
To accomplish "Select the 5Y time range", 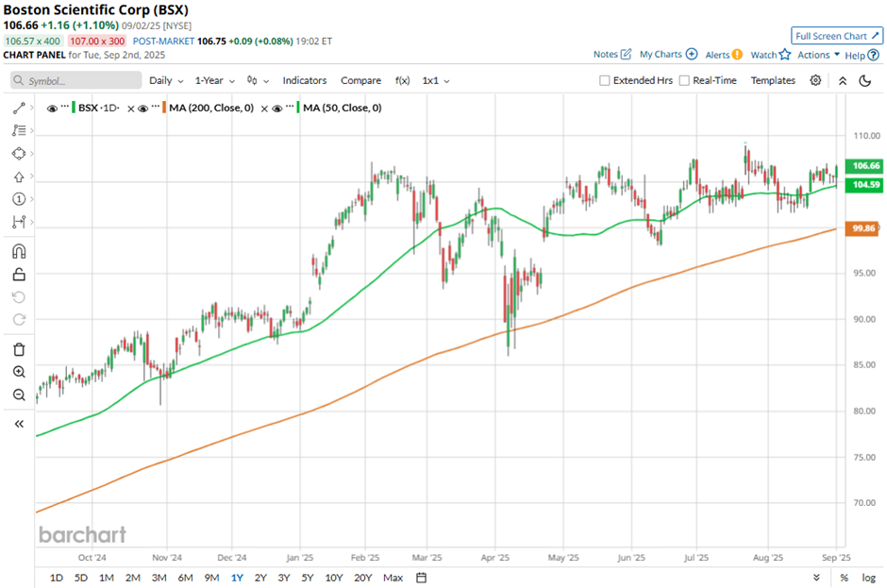I will 308,578.
